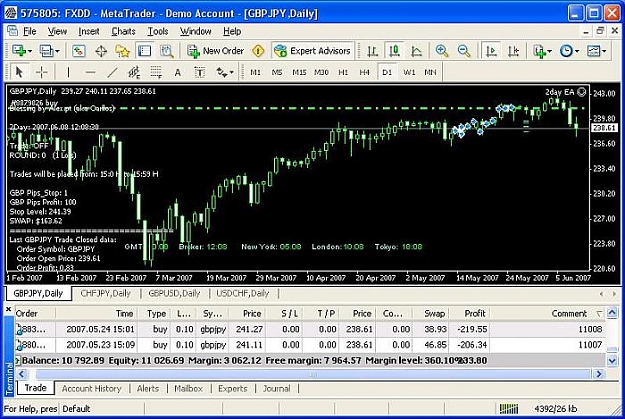625x419 pixels.
Task: Click the terminal horizontal scrollbar
Action: coord(313,374)
